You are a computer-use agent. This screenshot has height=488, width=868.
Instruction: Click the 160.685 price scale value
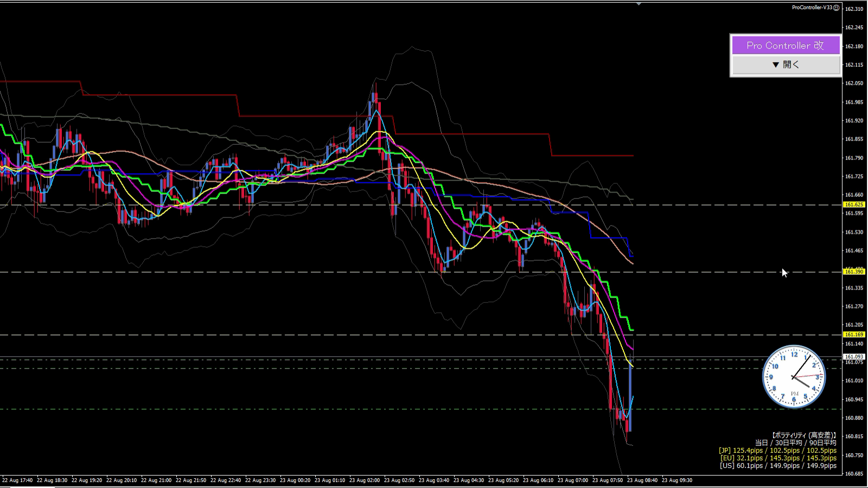[x=854, y=473]
